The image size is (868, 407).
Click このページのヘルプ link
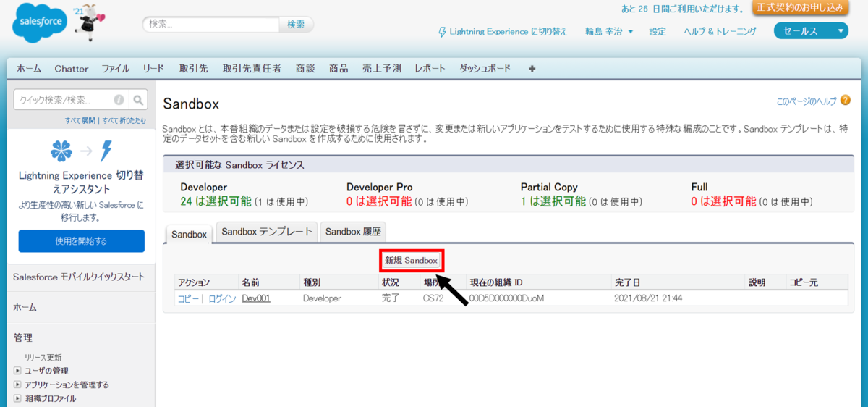(x=806, y=101)
